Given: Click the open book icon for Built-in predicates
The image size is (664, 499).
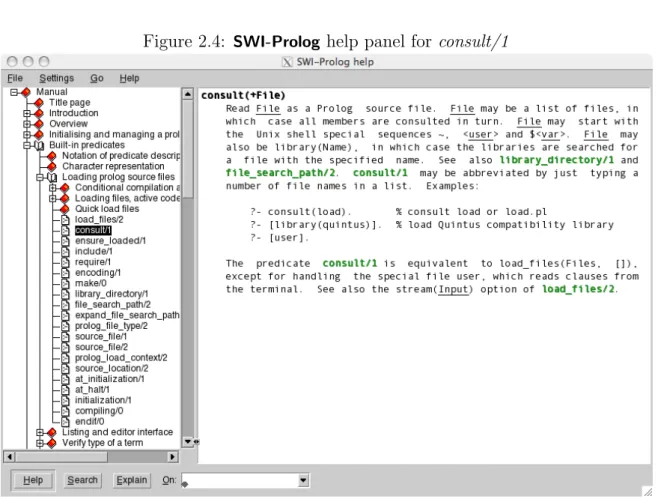Looking at the screenshot, I should pyautogui.click(x=39, y=145).
